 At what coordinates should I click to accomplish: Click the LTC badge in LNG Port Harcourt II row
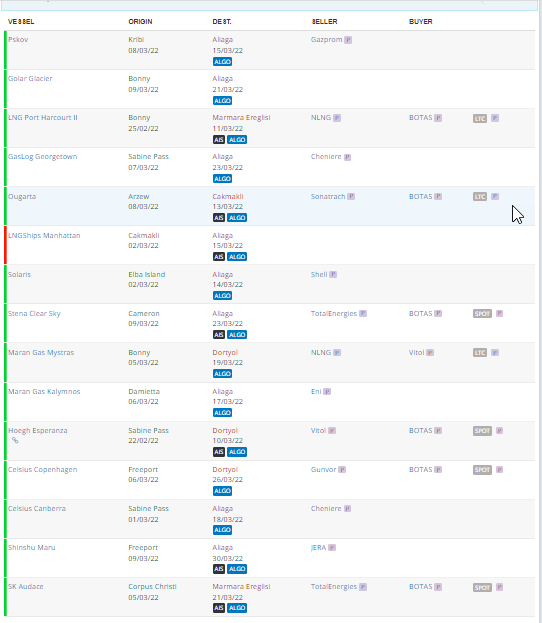coord(480,118)
